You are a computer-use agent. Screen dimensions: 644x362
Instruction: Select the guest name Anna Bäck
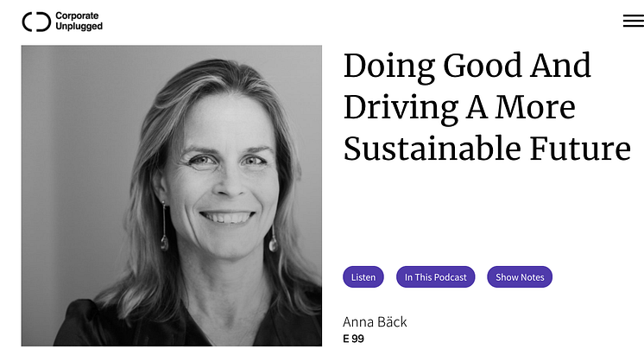click(x=375, y=322)
